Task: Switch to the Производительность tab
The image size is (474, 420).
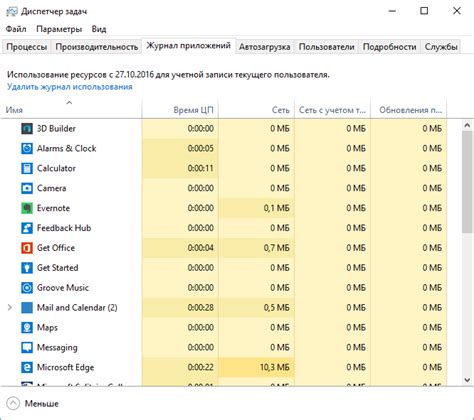Action: (97, 47)
